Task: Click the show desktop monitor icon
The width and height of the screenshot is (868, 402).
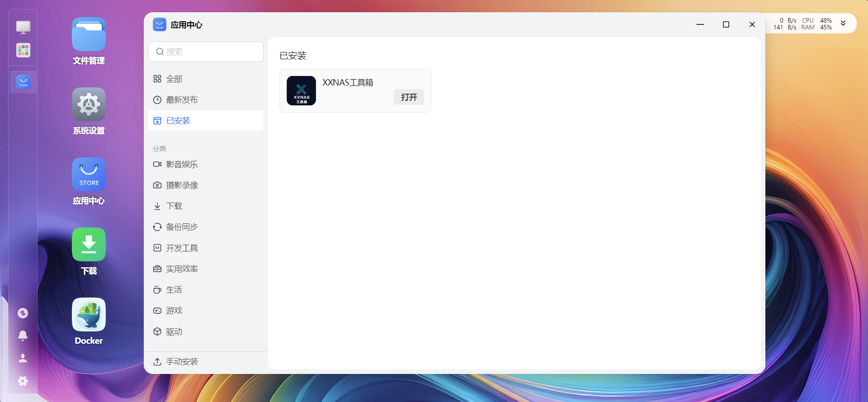Action: (23, 27)
